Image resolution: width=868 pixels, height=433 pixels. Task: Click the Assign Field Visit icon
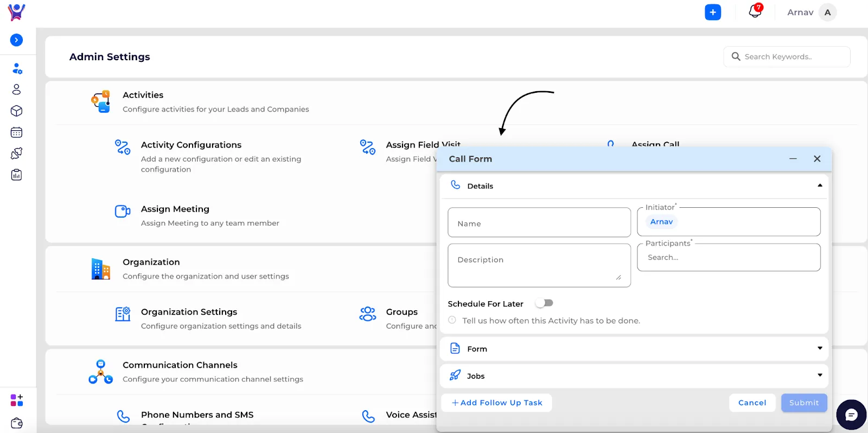(x=368, y=147)
